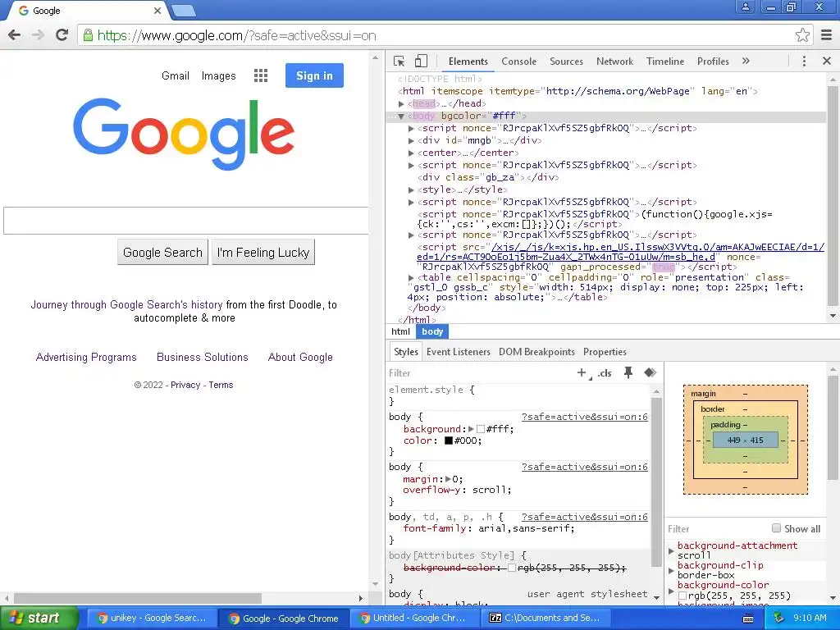The height and width of the screenshot is (630, 840).
Task: Select the html breadcrumb item
Action: (x=400, y=331)
